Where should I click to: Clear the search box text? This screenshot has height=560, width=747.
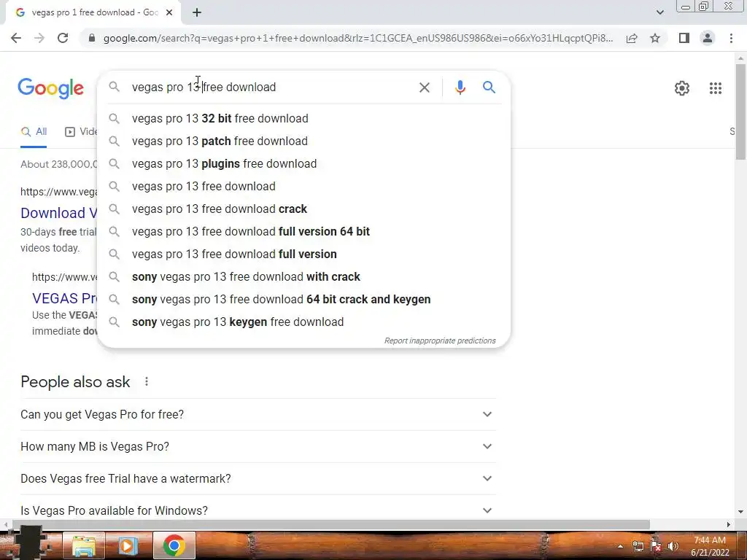tap(424, 87)
